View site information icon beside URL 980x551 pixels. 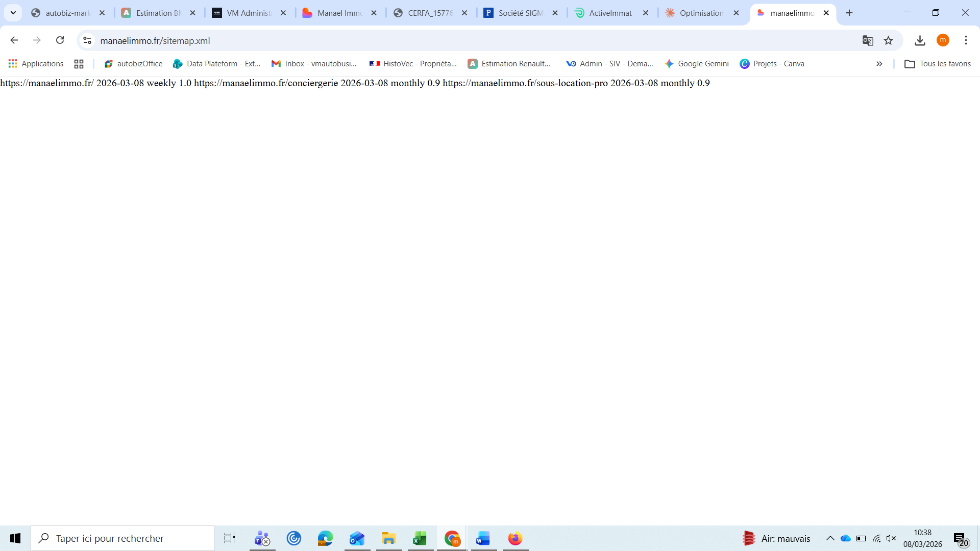point(87,40)
